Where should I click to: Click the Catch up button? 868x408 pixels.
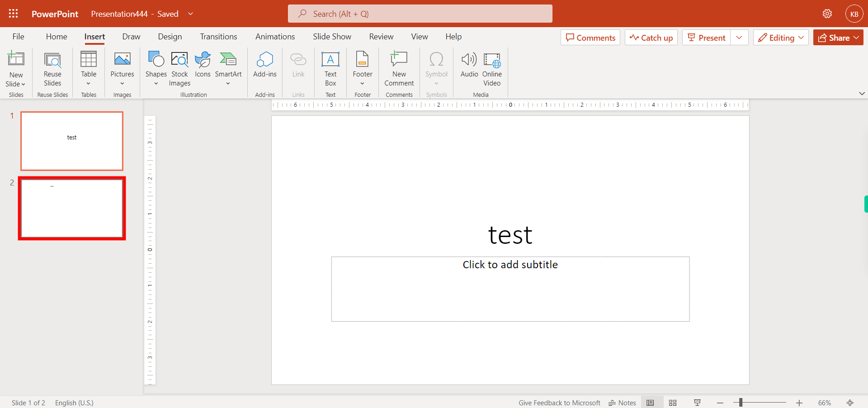[x=651, y=38]
